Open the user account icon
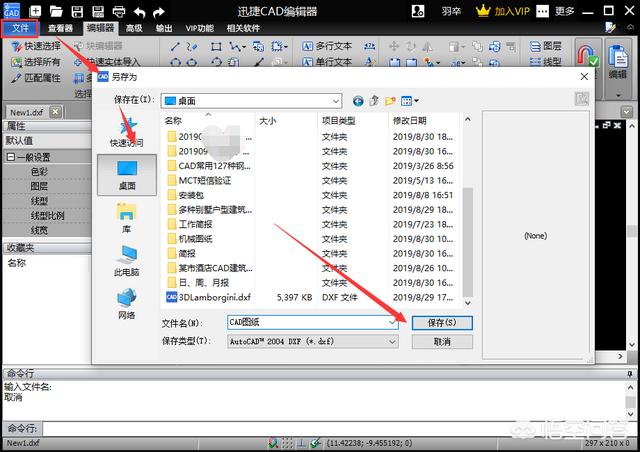Screen dimensions: 640x452 [x=418, y=11]
